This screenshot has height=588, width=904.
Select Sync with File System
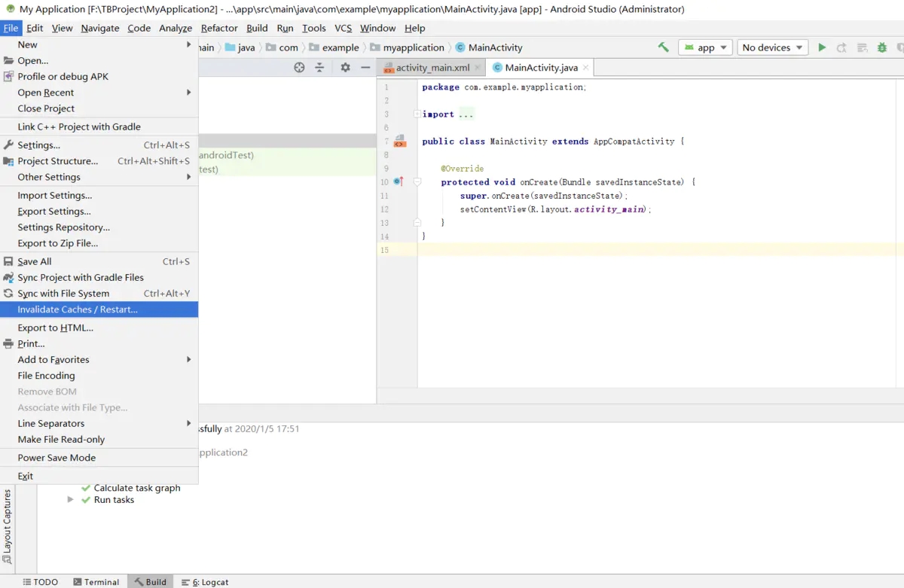pyautogui.click(x=99, y=294)
